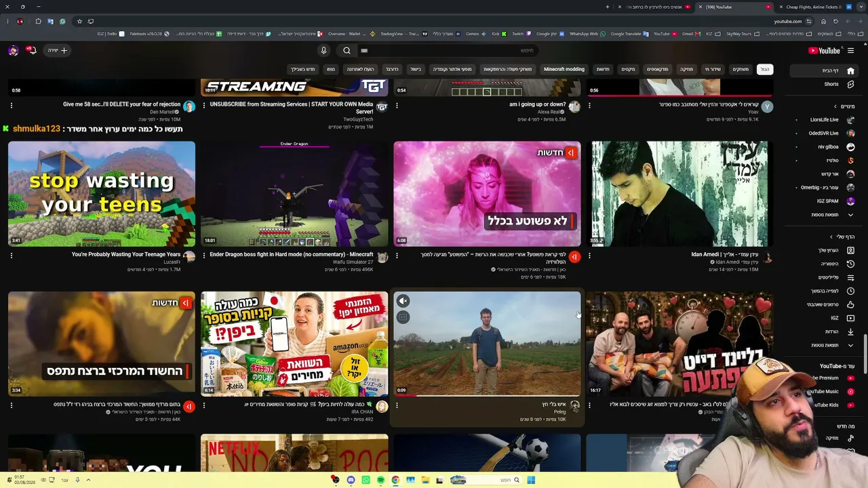Open options for the Ender Dragon video
Image resolution: width=868 pixels, height=488 pixels.
pyautogui.click(x=204, y=256)
